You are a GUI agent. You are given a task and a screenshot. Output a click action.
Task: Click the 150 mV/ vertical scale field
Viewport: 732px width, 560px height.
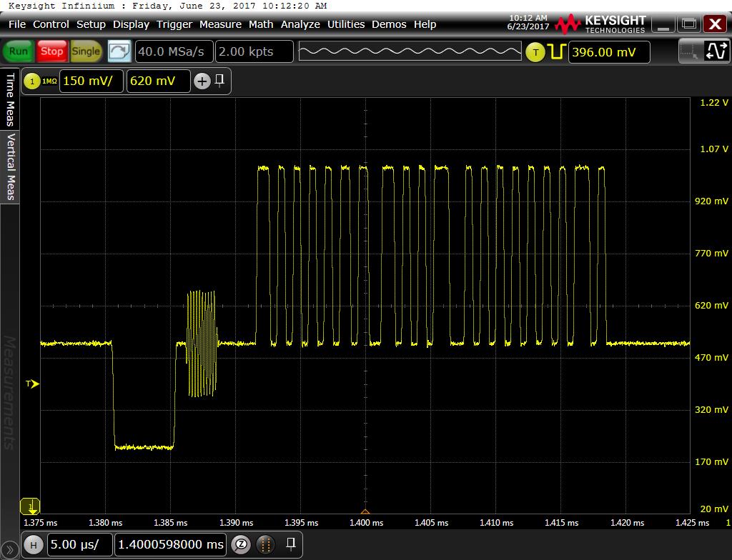click(x=91, y=81)
